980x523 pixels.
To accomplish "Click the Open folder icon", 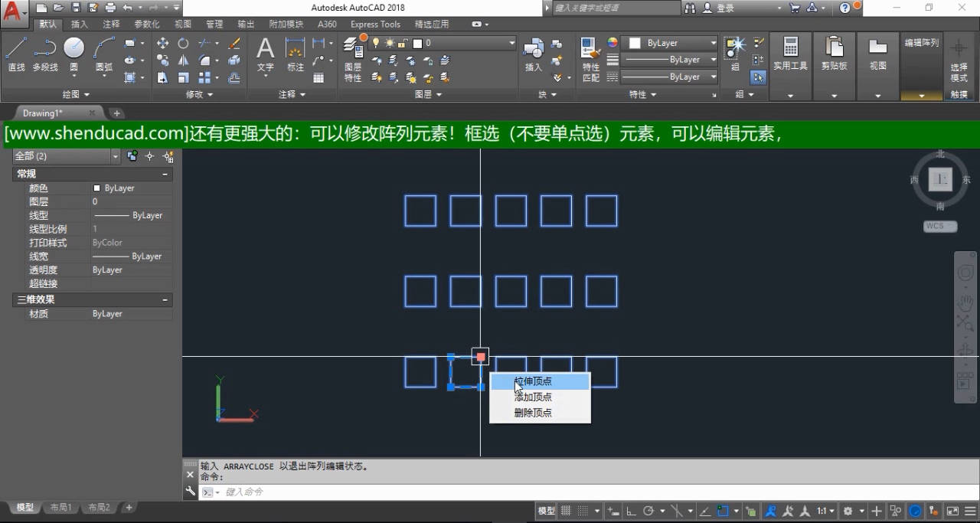I will [x=59, y=8].
